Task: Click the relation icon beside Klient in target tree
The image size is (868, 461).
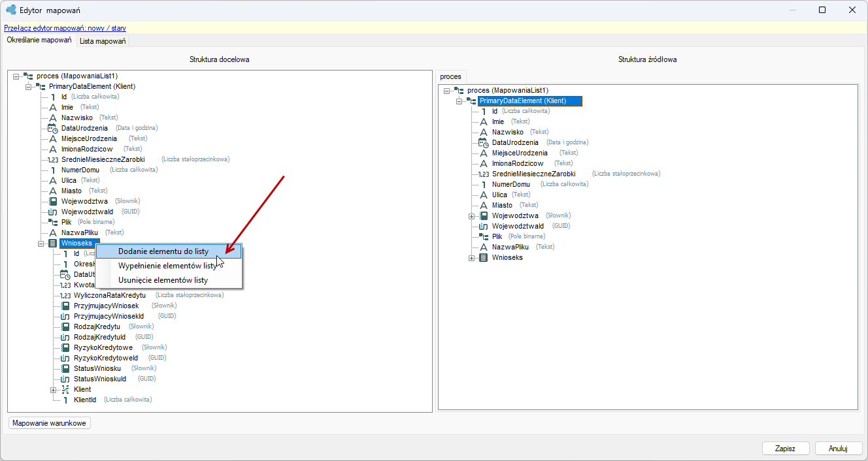Action: [x=65, y=389]
